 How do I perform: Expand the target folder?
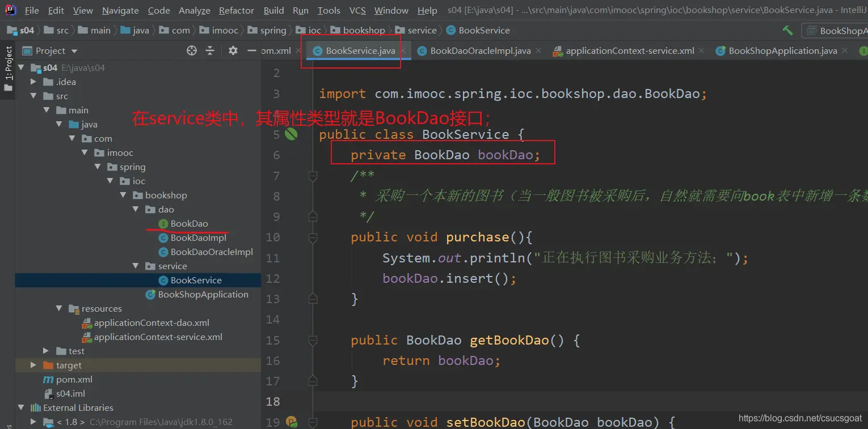coord(33,366)
